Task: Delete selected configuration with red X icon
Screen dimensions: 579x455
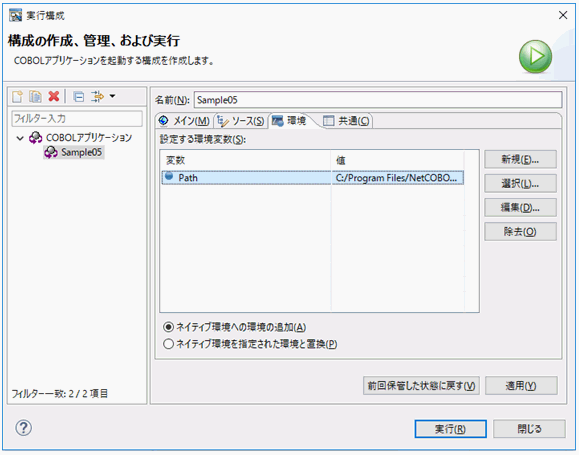Action: [54, 96]
